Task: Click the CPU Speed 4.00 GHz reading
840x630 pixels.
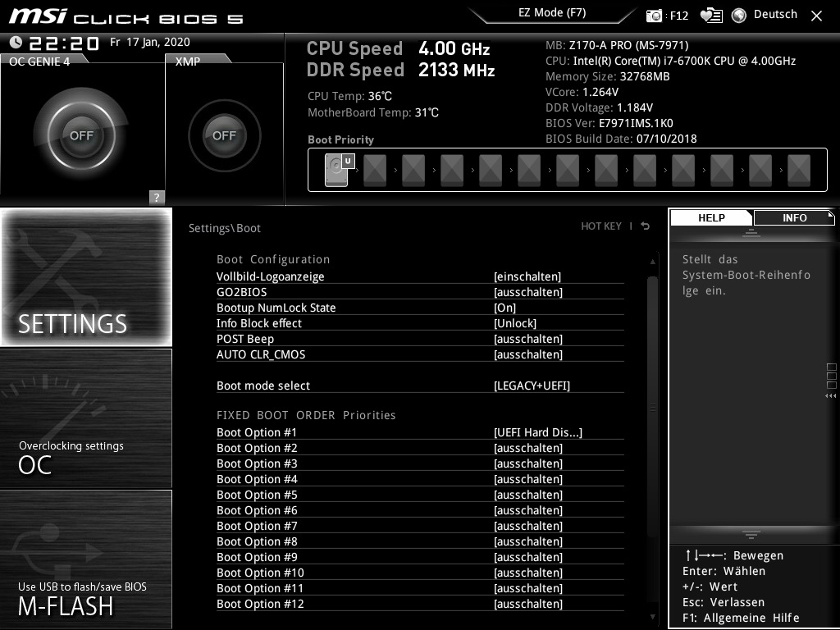Action: (398, 48)
